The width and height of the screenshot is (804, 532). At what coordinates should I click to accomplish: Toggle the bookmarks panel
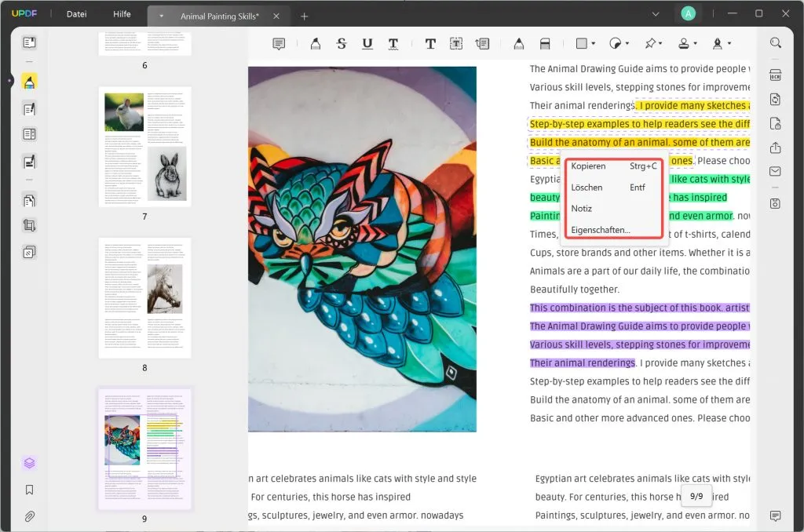[29, 490]
